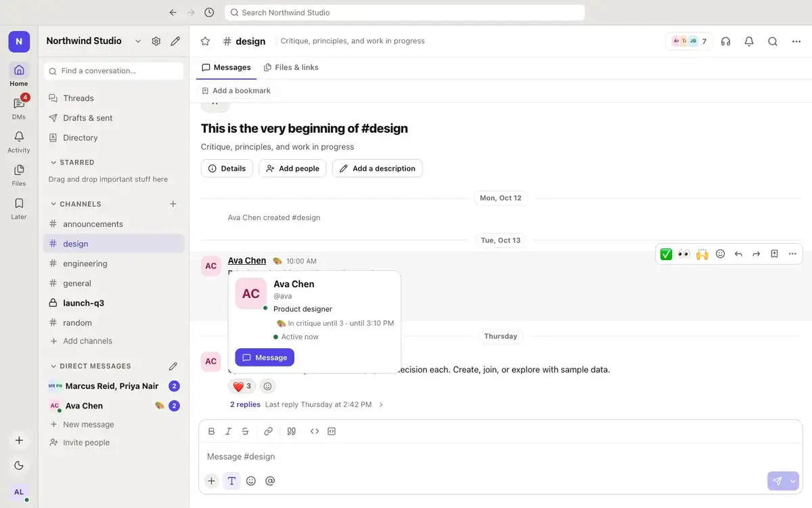This screenshot has height=508, width=812.
Task: Start new DM with pencil icon
Action: pos(173,366)
